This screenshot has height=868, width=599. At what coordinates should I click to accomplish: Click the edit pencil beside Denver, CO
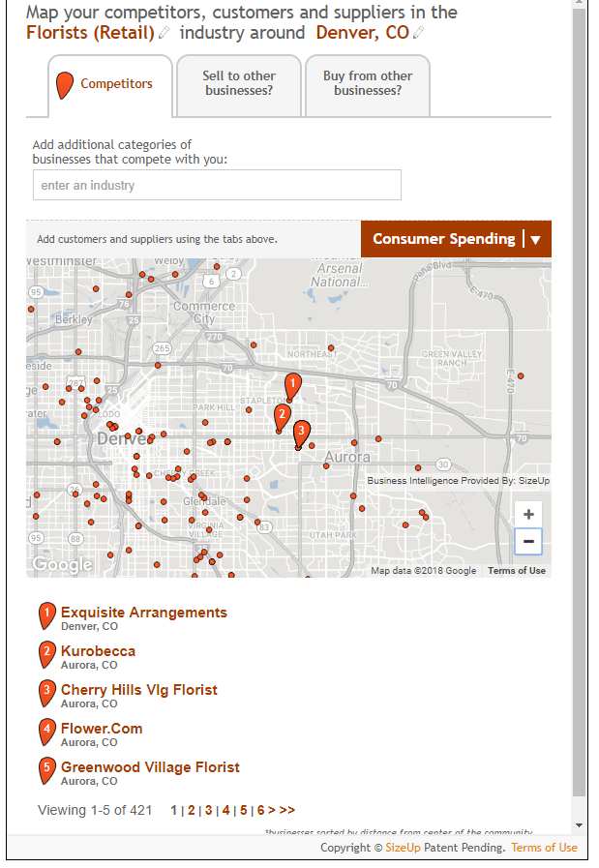418,34
